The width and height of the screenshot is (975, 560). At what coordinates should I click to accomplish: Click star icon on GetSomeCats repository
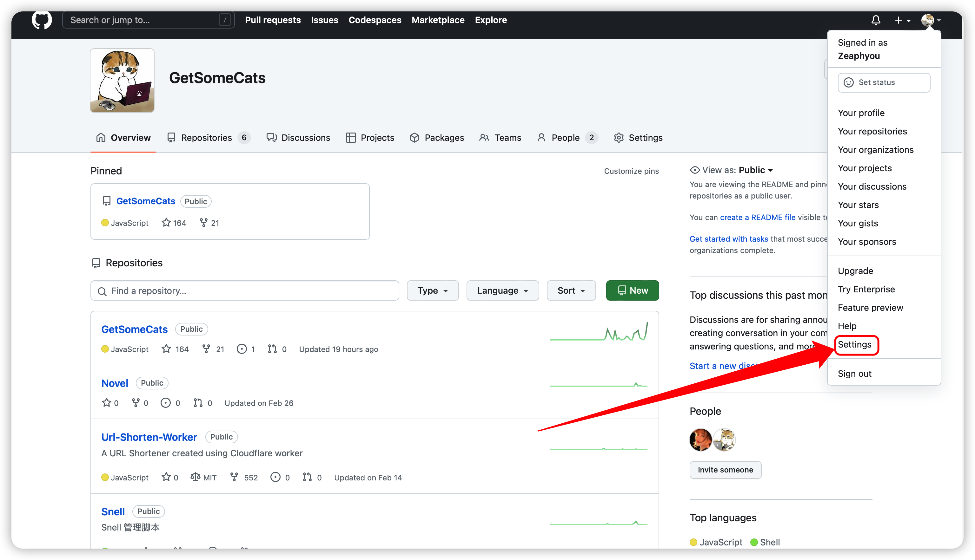pyautogui.click(x=166, y=349)
